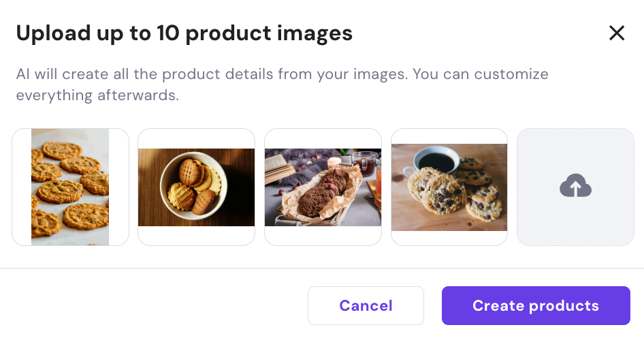Click the 'Upload up to 10 product images' heading
The width and height of the screenshot is (644, 338).
click(x=184, y=33)
